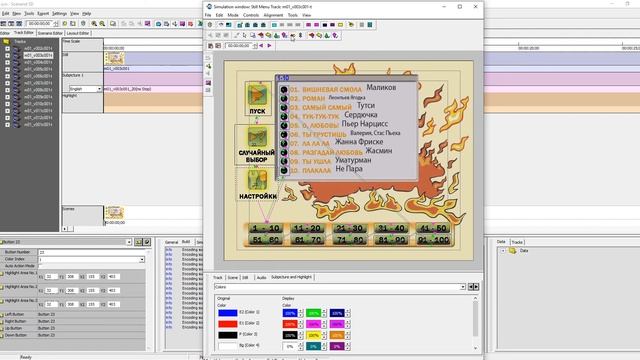Viewport: 640px width, 360px height.
Task: Click the Button Number input field
Action: point(91,252)
